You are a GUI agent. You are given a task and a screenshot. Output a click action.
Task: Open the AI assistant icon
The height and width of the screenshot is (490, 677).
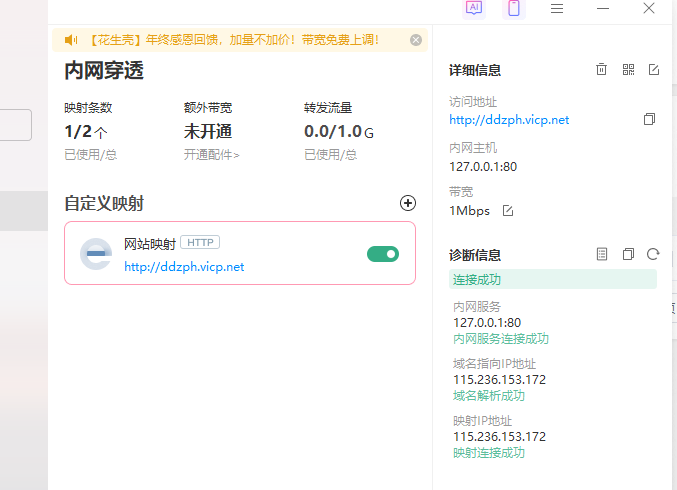coord(474,8)
